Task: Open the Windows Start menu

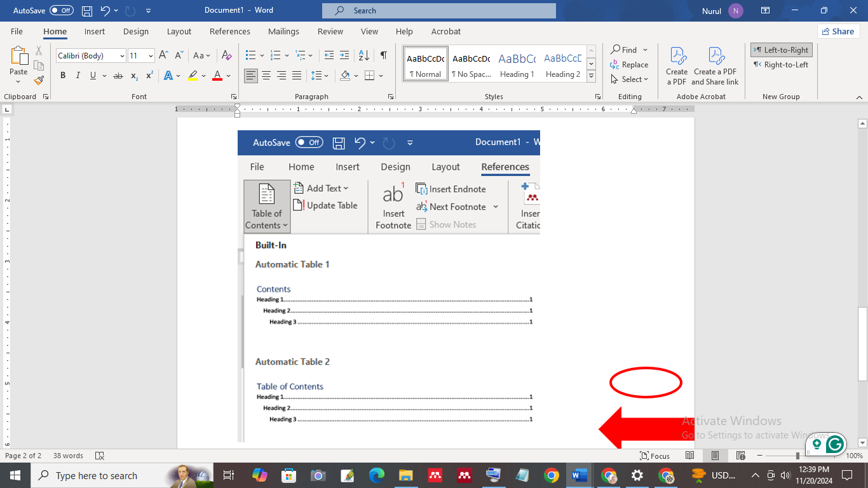Action: [x=15, y=475]
